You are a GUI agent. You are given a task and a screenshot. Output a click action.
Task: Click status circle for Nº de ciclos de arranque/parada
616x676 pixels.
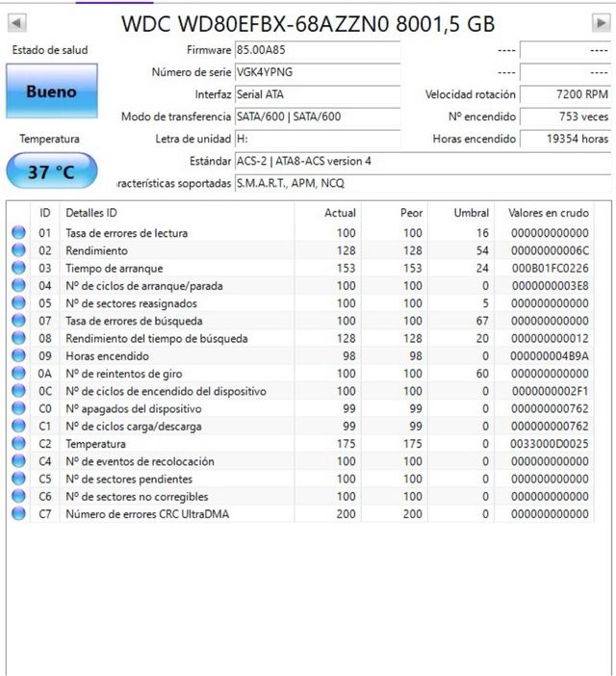18,285
